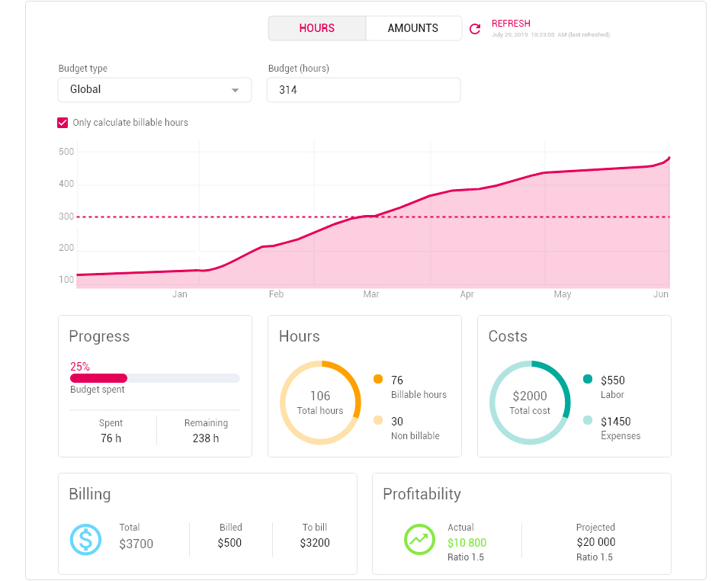Click the blue dollar Billing icon
The width and height of the screenshot is (728, 581).
[86, 540]
